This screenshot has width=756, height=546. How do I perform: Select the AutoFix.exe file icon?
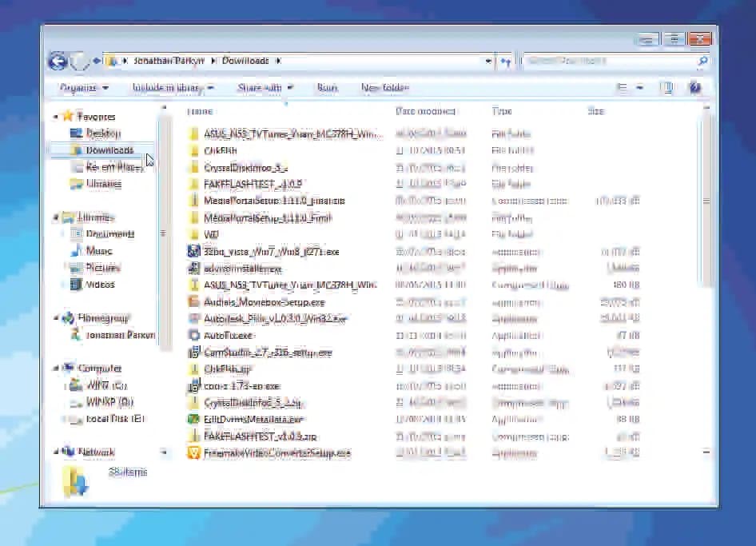(x=193, y=336)
